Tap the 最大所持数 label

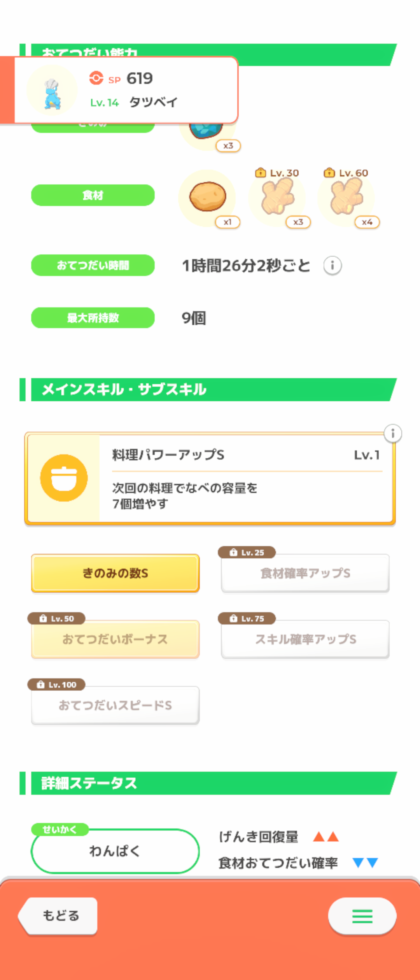(x=93, y=318)
